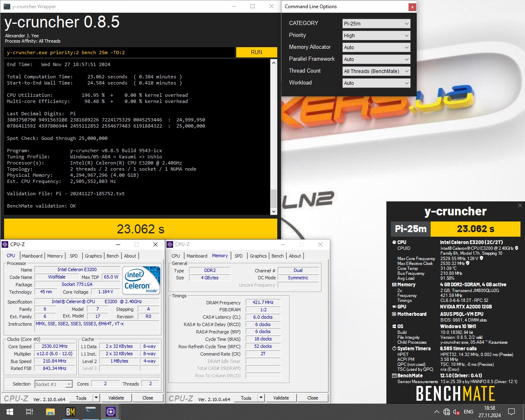Expand Tools dropdown arrow in left CPU-Z window
The width and height of the screenshot is (525, 420).
[96, 398]
